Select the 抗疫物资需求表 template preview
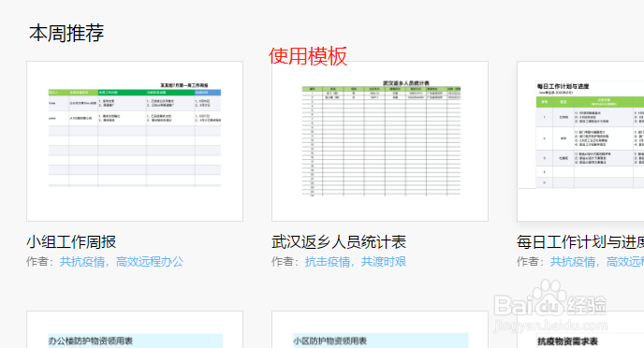This screenshot has width=644, height=348. click(x=580, y=329)
